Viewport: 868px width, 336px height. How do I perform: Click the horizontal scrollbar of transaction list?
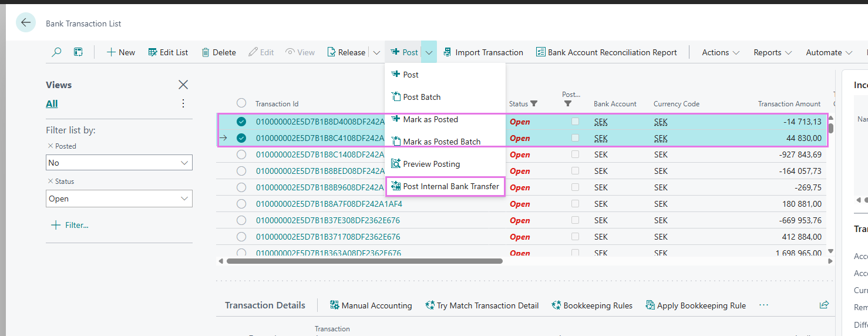pos(364,261)
